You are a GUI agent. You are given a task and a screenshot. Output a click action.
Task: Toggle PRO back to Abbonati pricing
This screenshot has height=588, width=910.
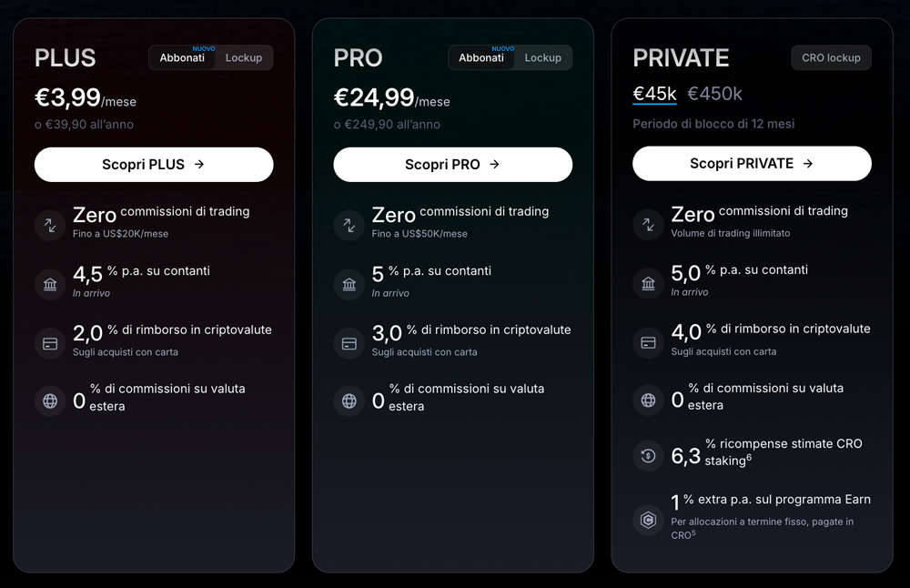[x=481, y=57]
